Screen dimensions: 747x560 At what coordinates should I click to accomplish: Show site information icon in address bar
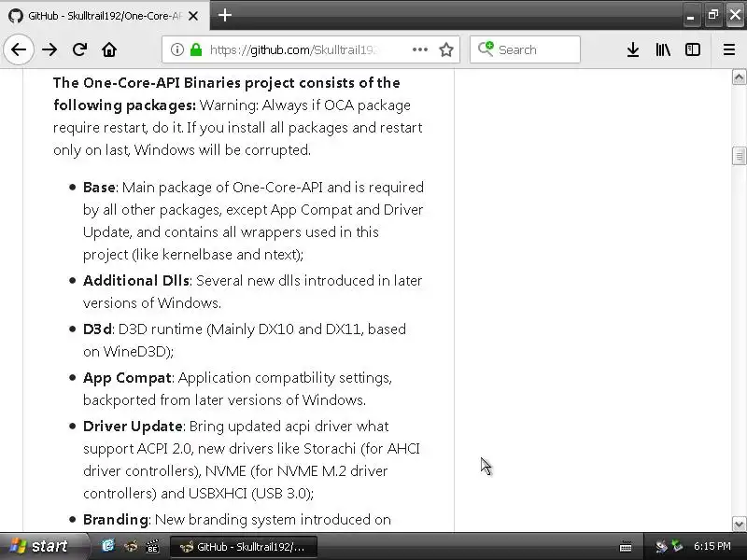177,49
